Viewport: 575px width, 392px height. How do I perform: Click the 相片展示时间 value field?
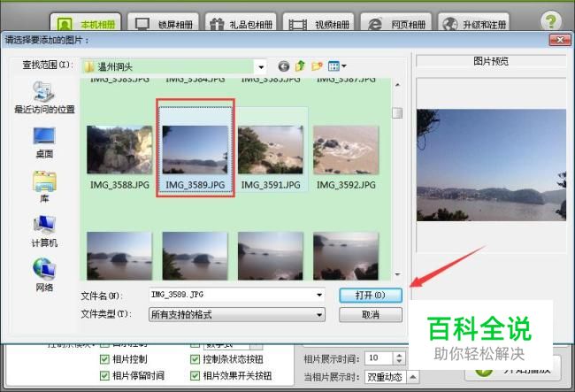coord(379,358)
